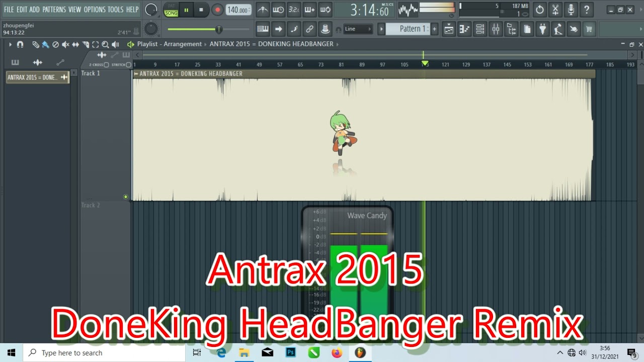Open the Piano roll view icon
This screenshot has width=644, height=362.
[x=464, y=29]
